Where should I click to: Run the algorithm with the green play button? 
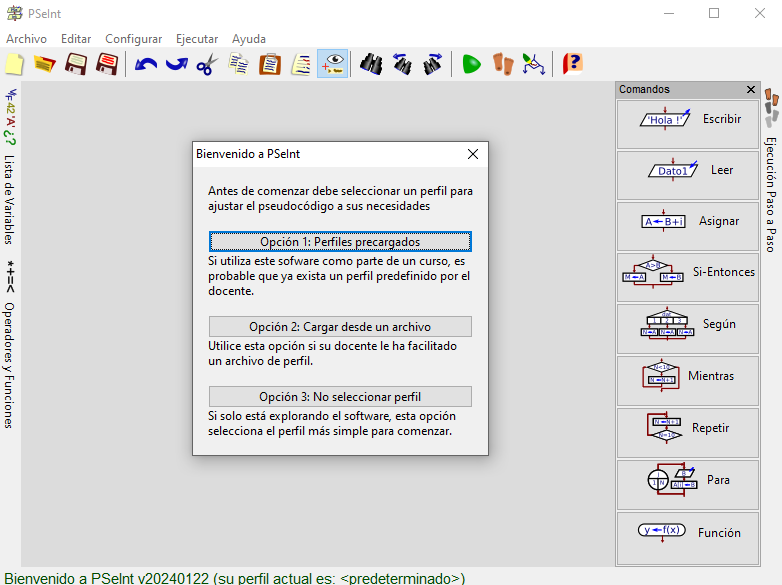click(x=471, y=64)
